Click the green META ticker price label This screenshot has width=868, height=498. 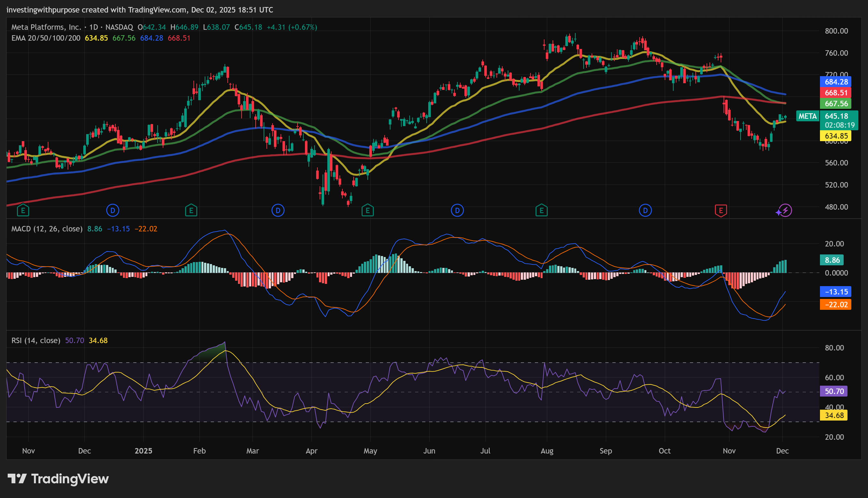[x=807, y=116]
